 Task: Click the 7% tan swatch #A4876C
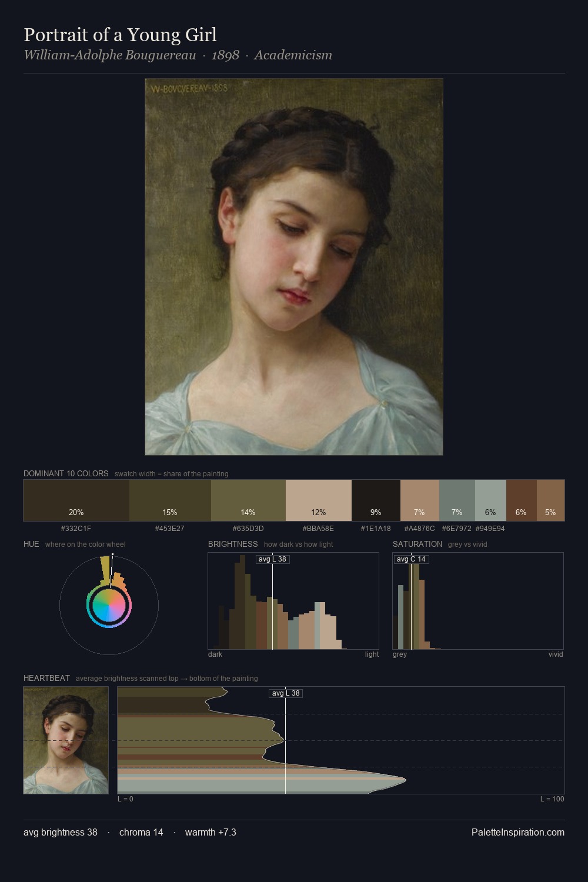pos(420,500)
